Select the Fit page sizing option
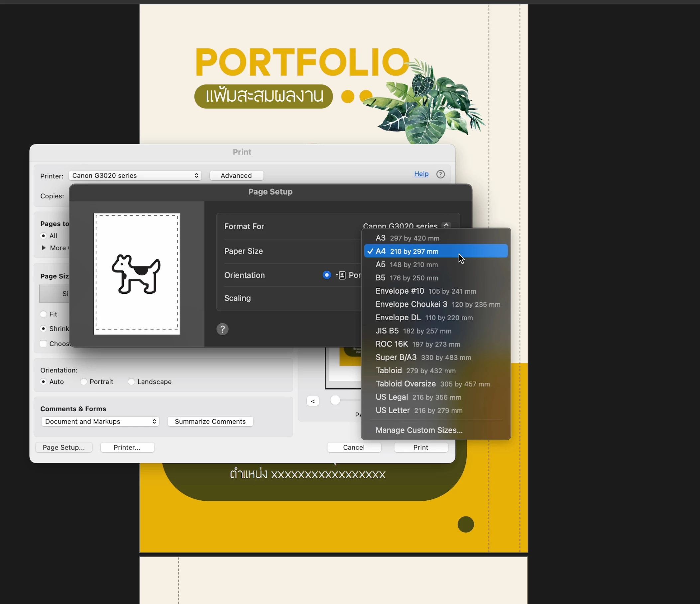This screenshot has height=604, width=700. coord(44,314)
